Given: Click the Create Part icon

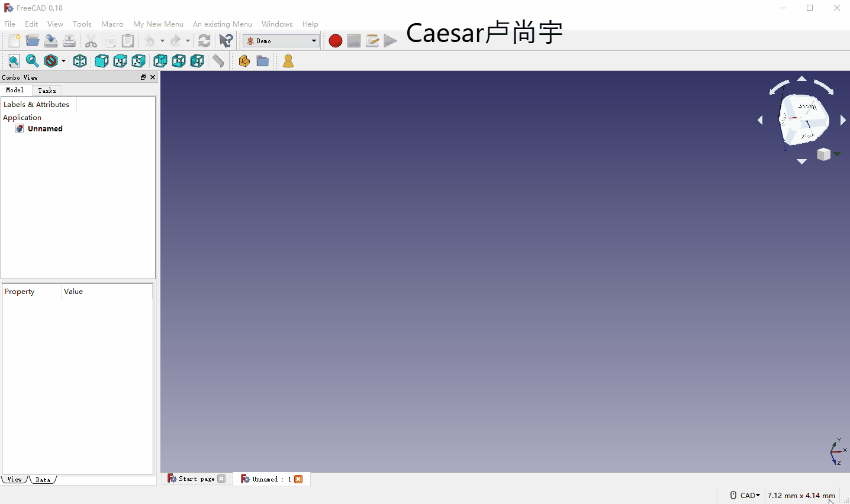Looking at the screenshot, I should point(244,61).
